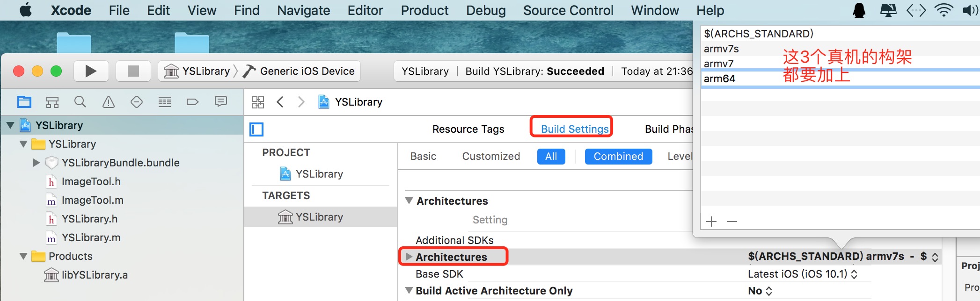This screenshot has width=980, height=301.
Task: Select YSLibrary.h file
Action: [89, 219]
